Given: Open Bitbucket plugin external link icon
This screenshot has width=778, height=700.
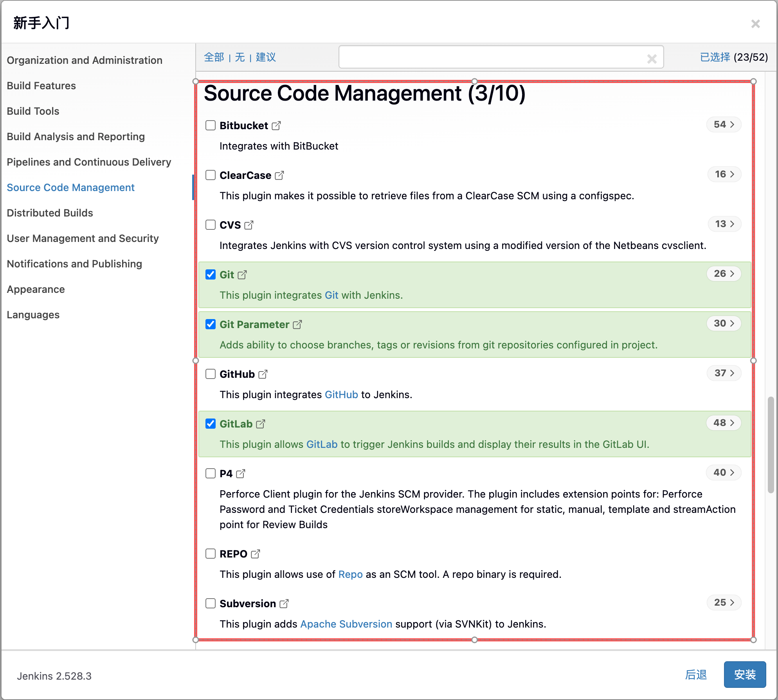Looking at the screenshot, I should (x=276, y=126).
